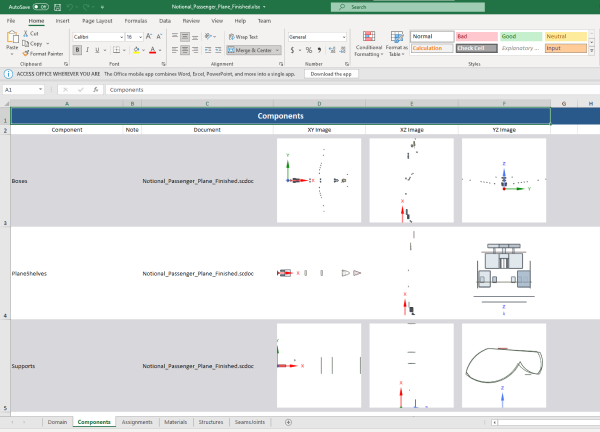
Task: Open Conditional Formatting menu
Action: pyautogui.click(x=368, y=44)
